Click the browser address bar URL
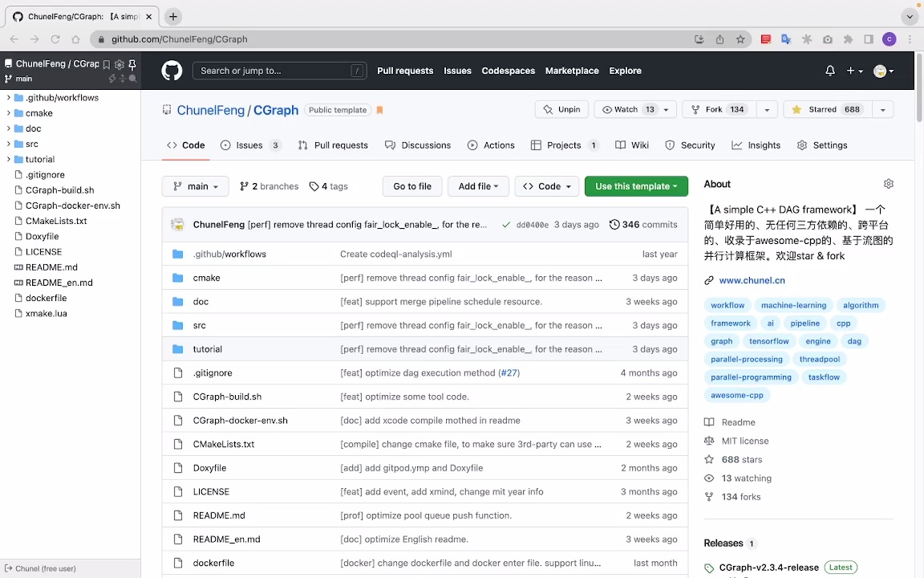The width and height of the screenshot is (924, 578). tap(179, 39)
